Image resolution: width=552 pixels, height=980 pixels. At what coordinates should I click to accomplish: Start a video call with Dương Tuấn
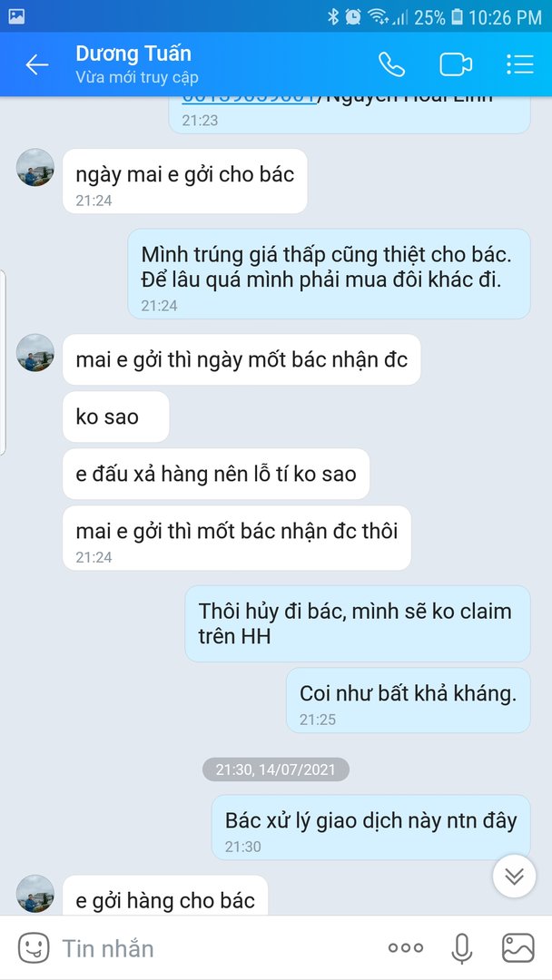tap(456, 64)
